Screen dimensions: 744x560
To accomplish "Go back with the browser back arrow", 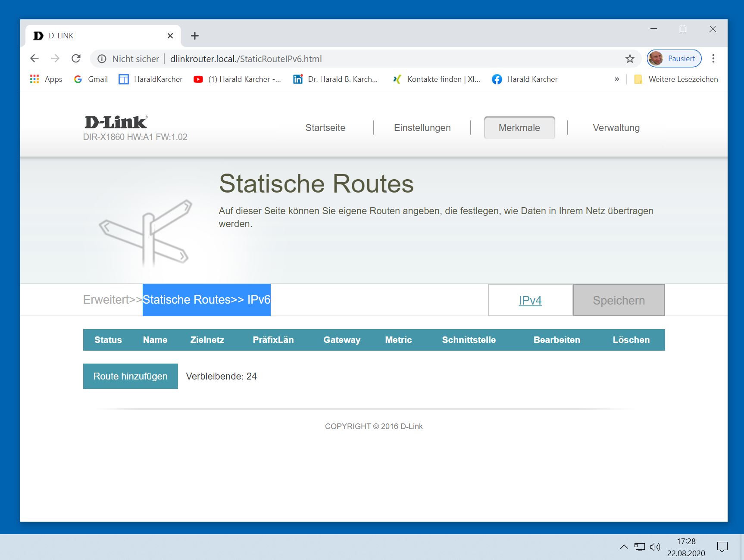I will coord(34,59).
